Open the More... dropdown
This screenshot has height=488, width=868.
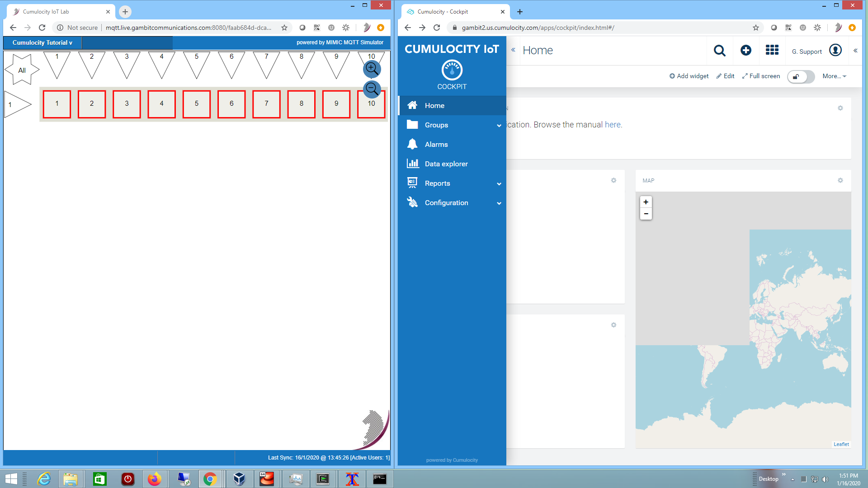(834, 76)
